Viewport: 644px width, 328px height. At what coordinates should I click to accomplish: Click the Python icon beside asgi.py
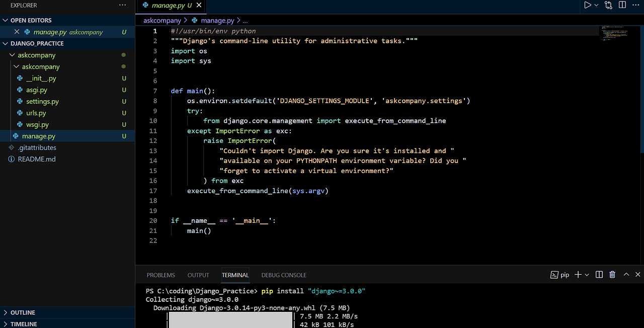pyautogui.click(x=20, y=90)
